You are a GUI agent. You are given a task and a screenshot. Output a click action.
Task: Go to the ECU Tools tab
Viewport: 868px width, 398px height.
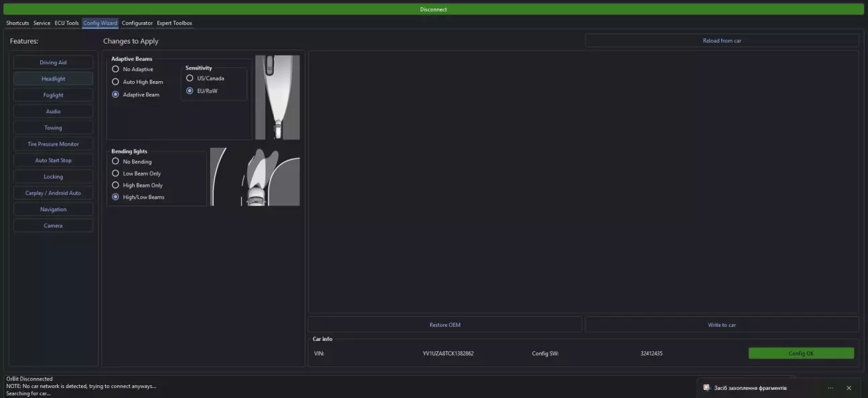tap(66, 23)
